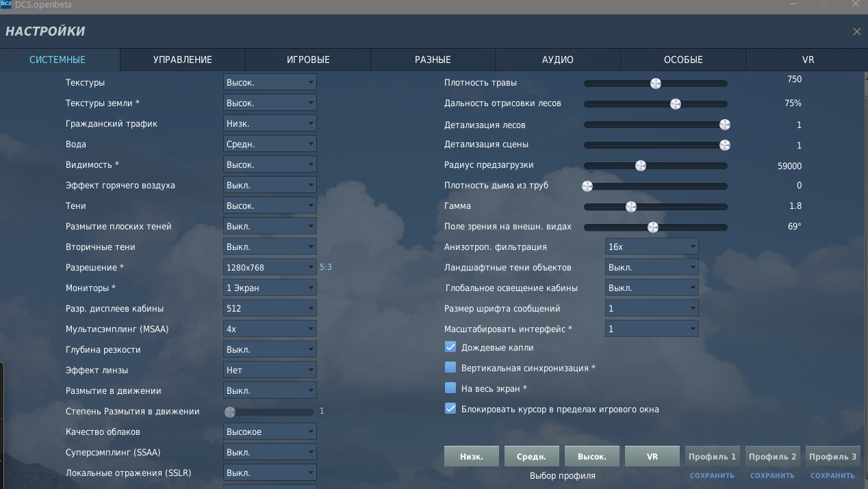868x489 pixels.
Task: Open the Текстуры dropdown
Action: (x=270, y=82)
